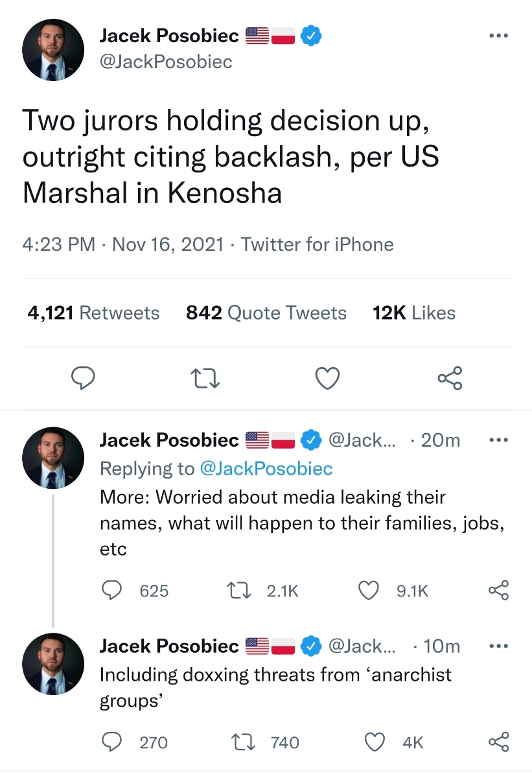Viewport: 532px width, 778px height.
Task: Share the 'doxxing threats' reply
Action: click(498, 742)
